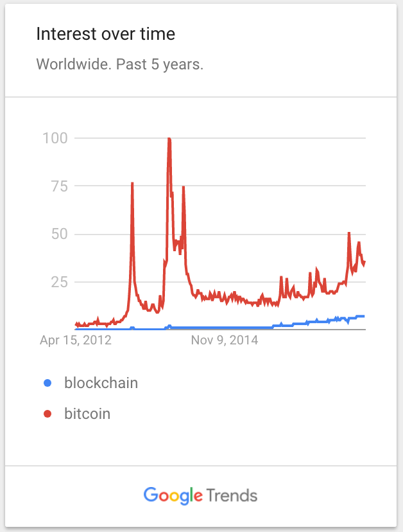
Task: Click the red bitcoin legend dot
Action: 47,414
